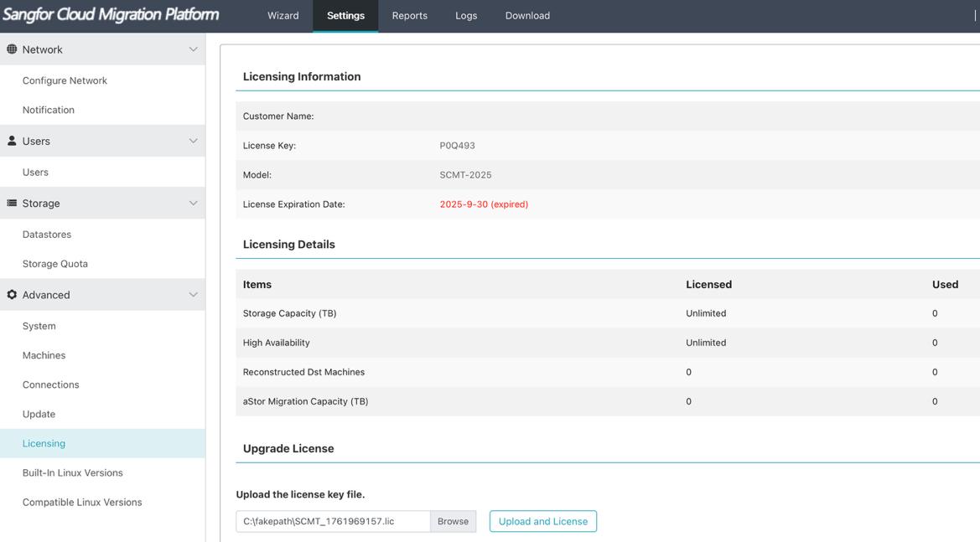Click the aStor Migration Capacity (TB) row
The image size is (980, 542).
click(608, 401)
